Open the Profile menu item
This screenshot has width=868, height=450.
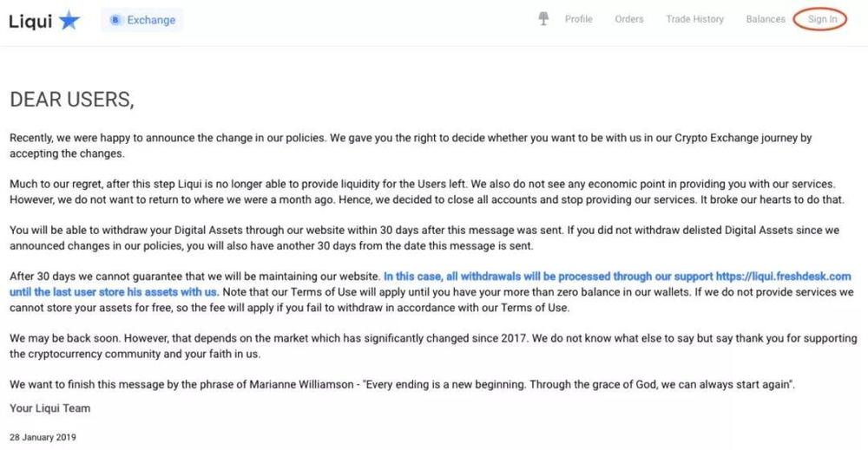[x=578, y=19]
